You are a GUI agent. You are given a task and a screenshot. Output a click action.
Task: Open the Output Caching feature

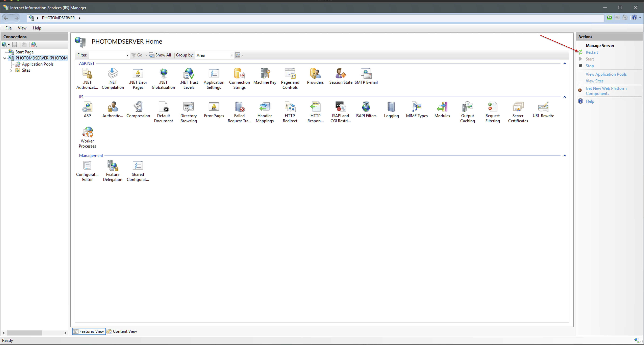click(467, 112)
